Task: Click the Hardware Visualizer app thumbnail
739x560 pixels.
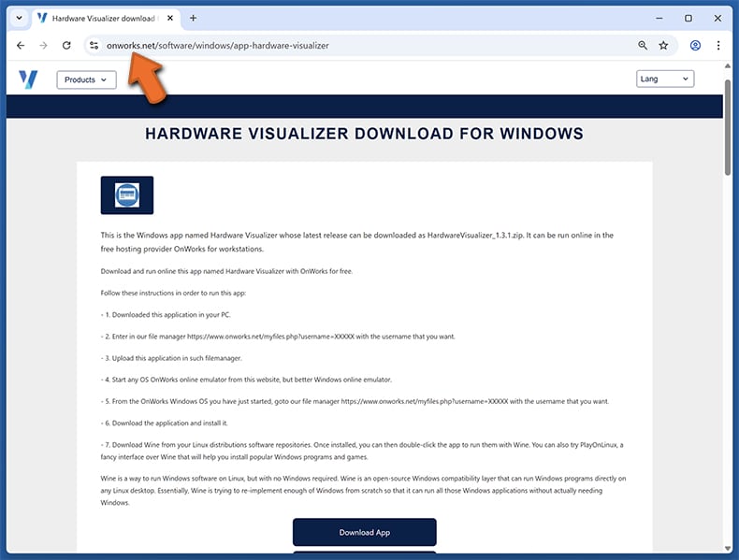Action: point(127,195)
